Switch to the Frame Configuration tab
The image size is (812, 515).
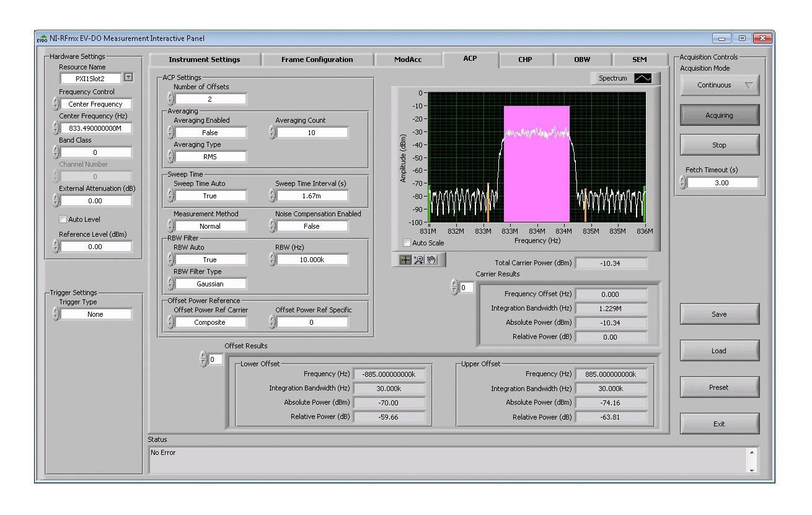(x=317, y=59)
